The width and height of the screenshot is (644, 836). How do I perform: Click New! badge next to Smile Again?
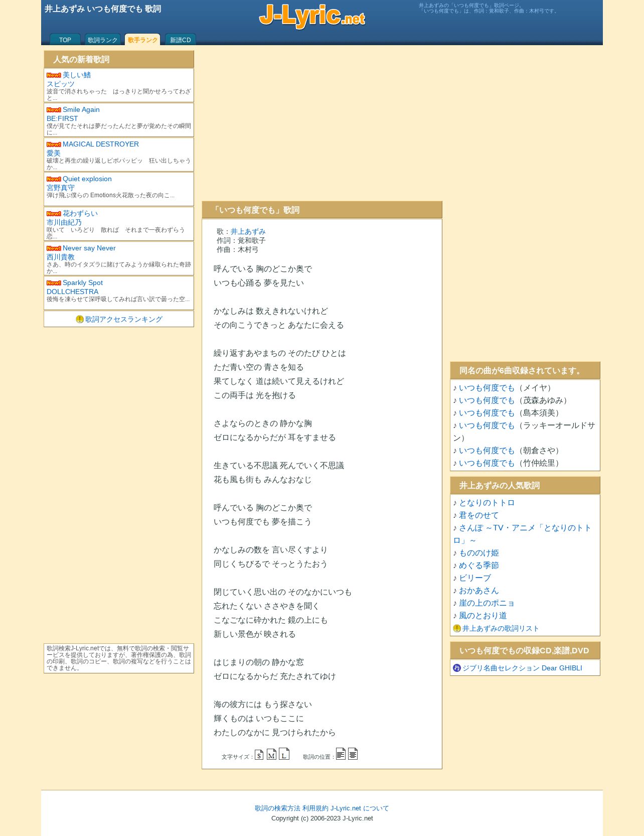pyautogui.click(x=54, y=110)
